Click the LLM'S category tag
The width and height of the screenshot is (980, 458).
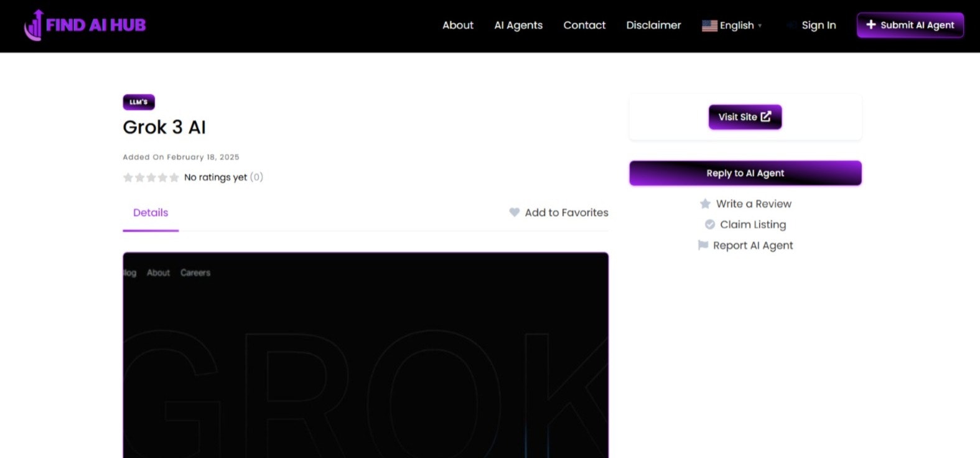click(139, 102)
